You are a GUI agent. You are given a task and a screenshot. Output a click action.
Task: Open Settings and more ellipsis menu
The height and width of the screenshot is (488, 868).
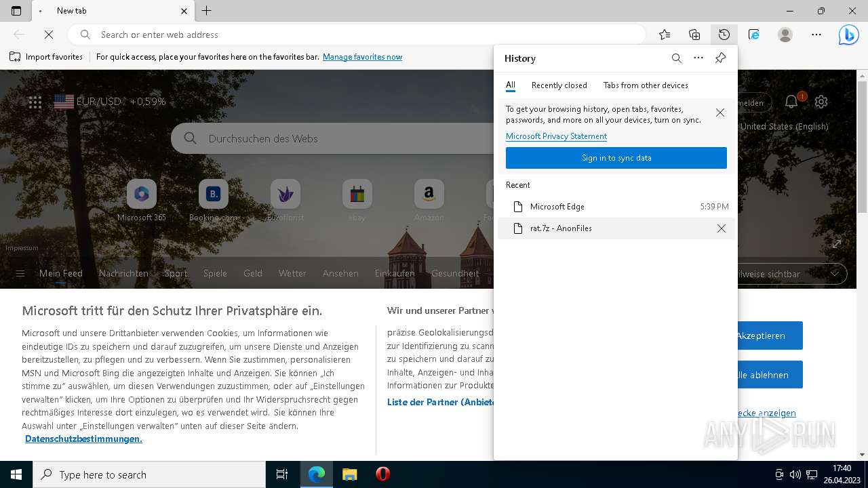[x=816, y=35]
